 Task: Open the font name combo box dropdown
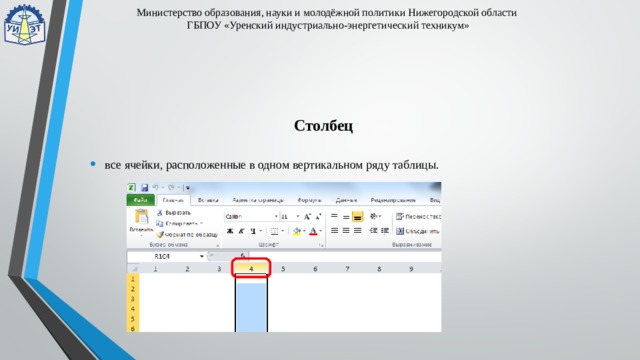tap(276, 216)
